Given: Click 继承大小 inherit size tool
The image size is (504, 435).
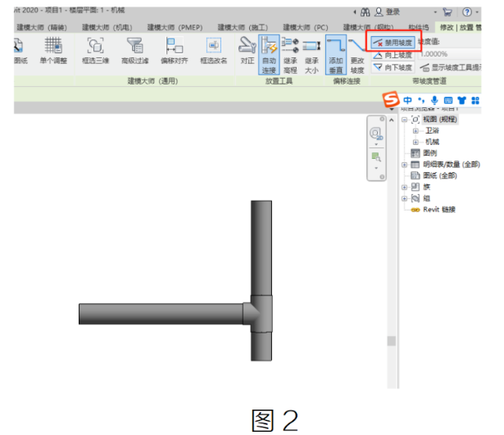Looking at the screenshot, I should pos(311,55).
